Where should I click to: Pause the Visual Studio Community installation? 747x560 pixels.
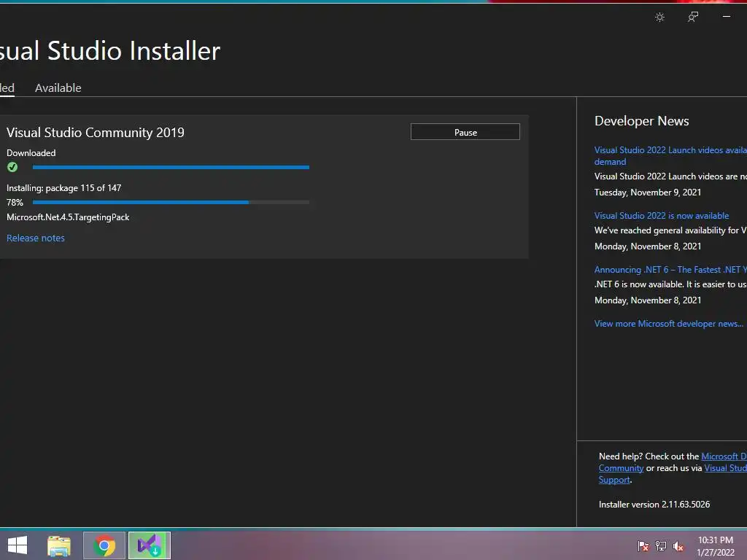click(x=465, y=132)
